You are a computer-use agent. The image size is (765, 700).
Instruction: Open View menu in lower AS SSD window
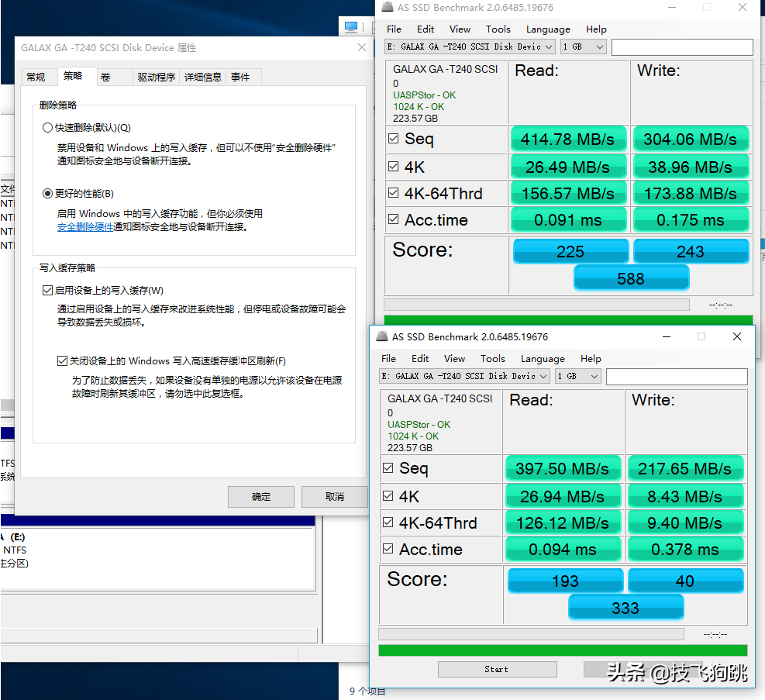(454, 359)
